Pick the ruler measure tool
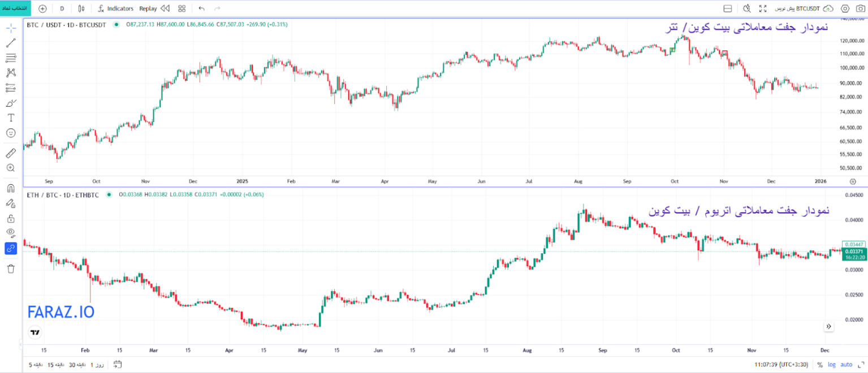 point(11,153)
